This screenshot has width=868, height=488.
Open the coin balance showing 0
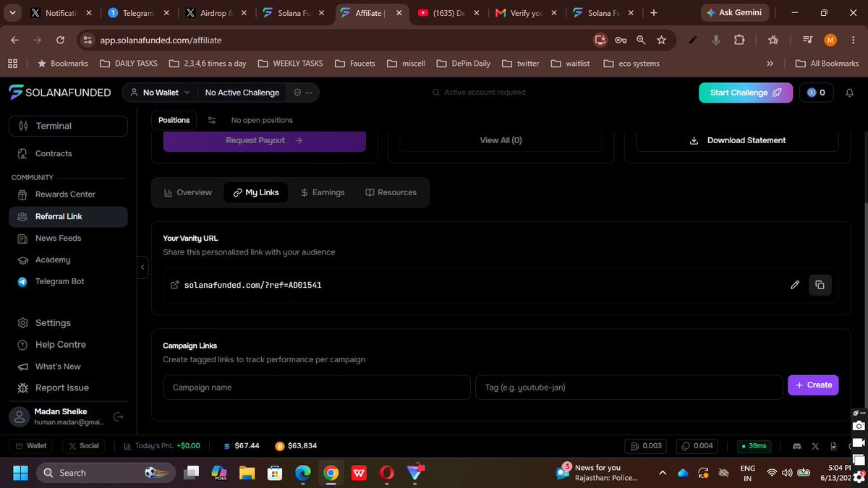coord(817,93)
